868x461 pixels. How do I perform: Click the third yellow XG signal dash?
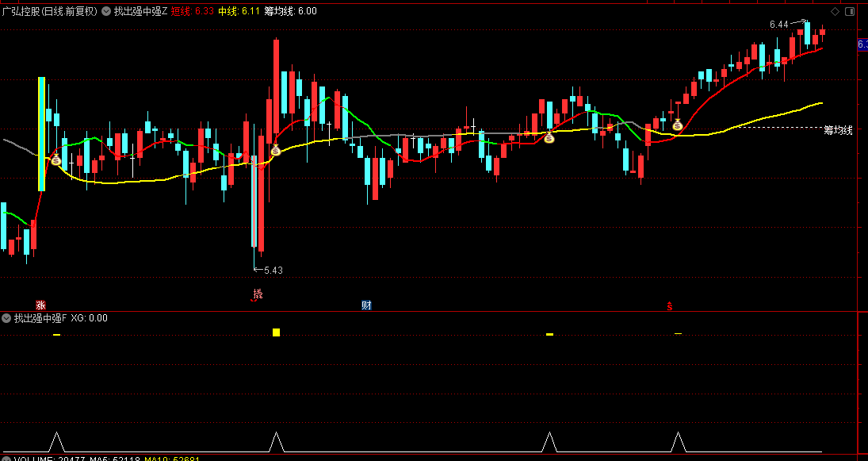pos(549,334)
